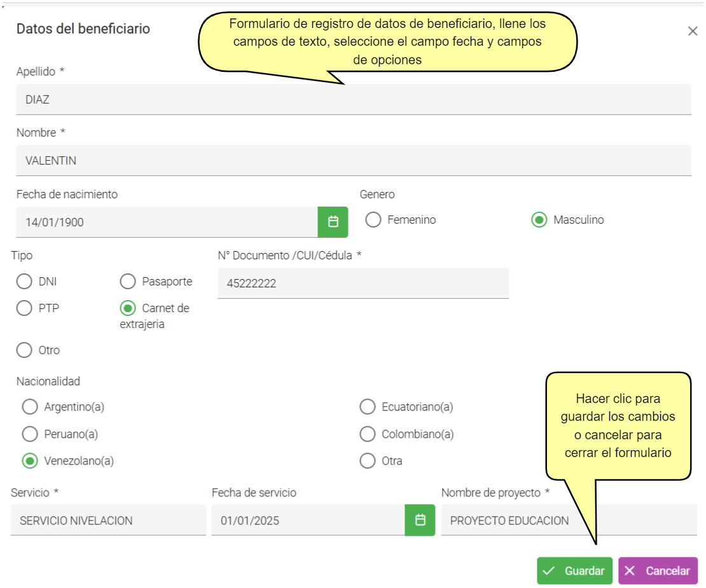
Task: Close the beneficiary data dialog
Action: click(693, 31)
